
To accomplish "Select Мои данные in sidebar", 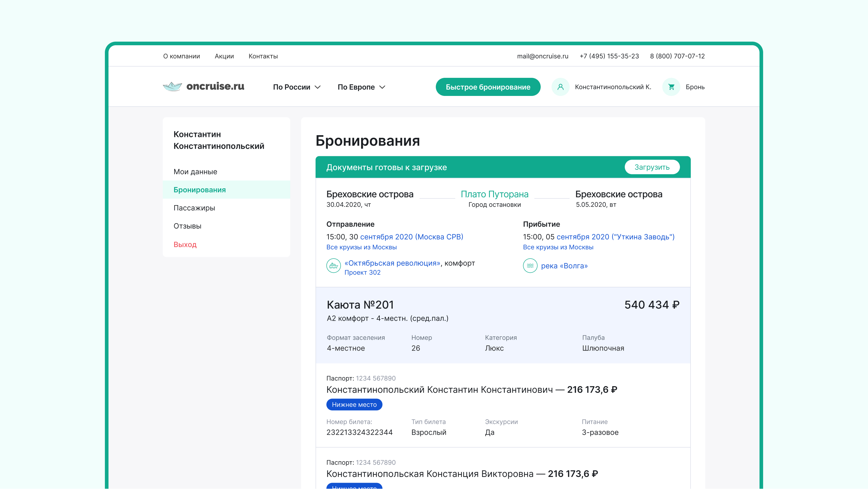I will [x=195, y=172].
